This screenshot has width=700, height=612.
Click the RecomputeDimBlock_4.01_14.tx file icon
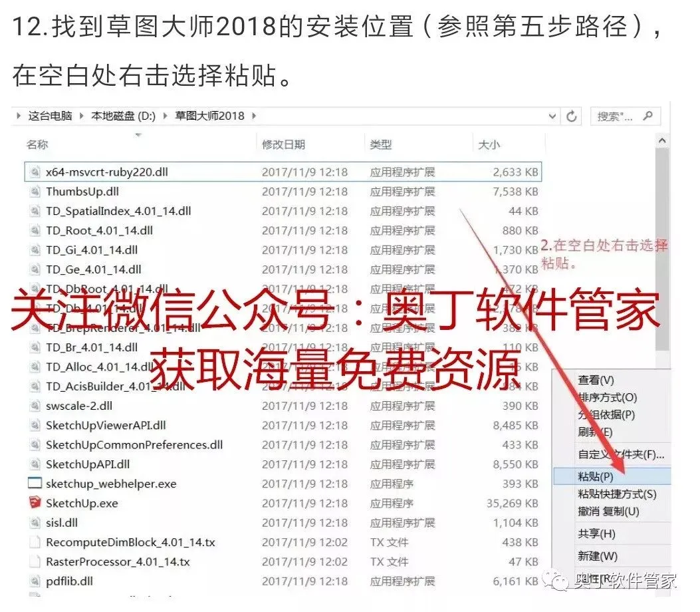[x=35, y=542]
